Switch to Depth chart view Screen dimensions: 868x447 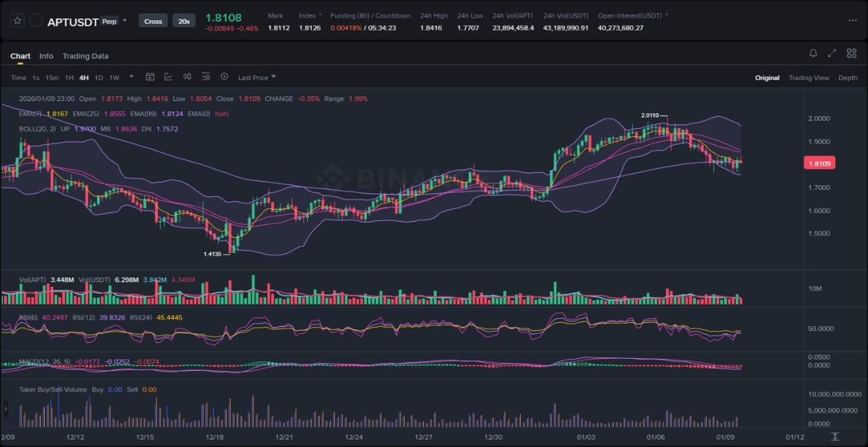(848, 78)
